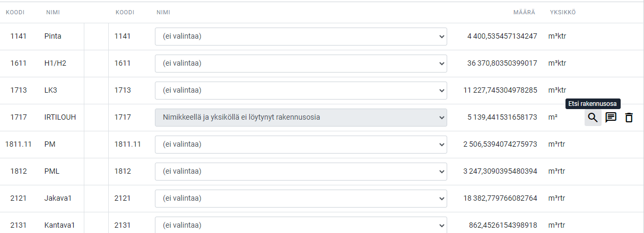
Task: Open the dropdown for code 1141
Action: coord(301,37)
